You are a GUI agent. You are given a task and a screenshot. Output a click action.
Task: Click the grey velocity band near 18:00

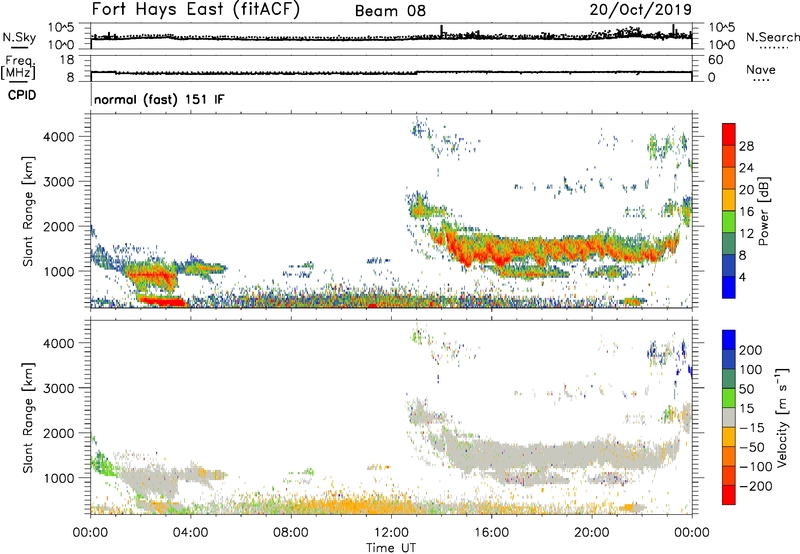541,454
